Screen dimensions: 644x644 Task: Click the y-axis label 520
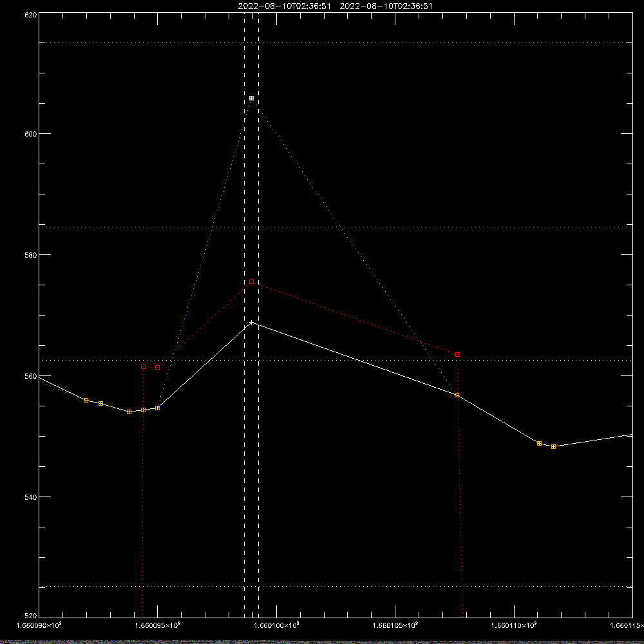[31, 616]
